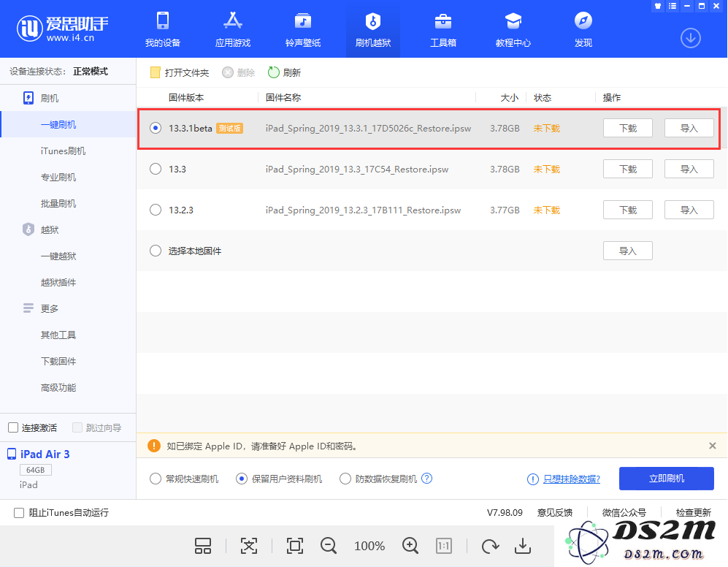Select 选择本地固件 radio button

[156, 251]
